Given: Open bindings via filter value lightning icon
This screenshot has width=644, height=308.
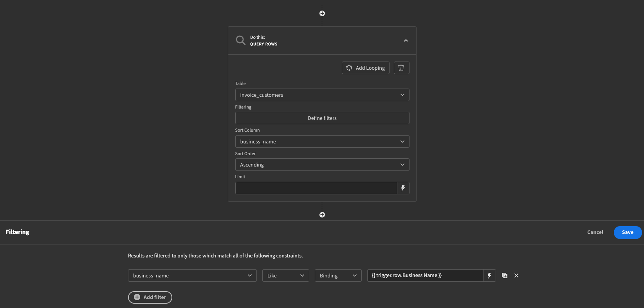Looking at the screenshot, I should 489,275.
